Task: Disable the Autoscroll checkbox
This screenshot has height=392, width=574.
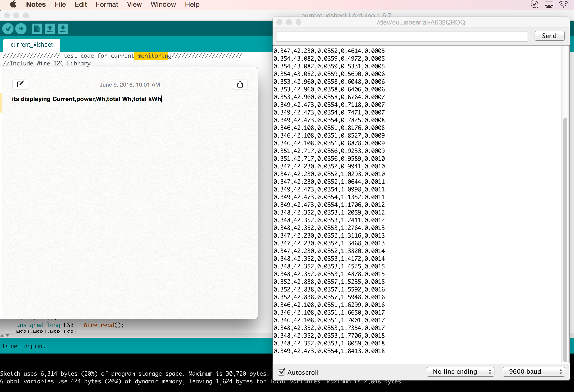Action: [x=281, y=372]
